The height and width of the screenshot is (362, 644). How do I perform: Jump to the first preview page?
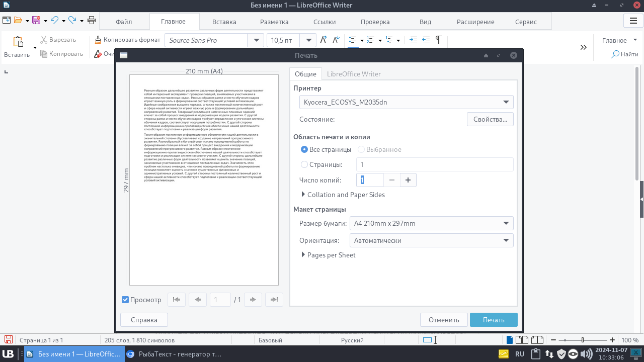(x=177, y=300)
